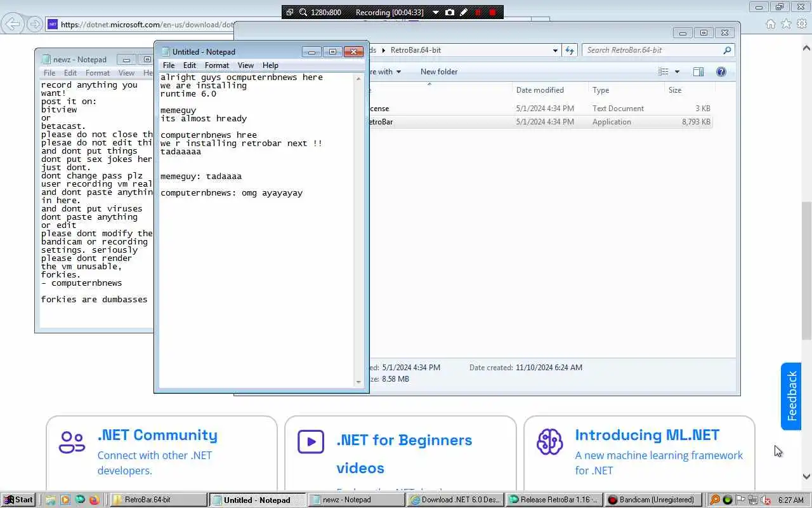The width and height of the screenshot is (812, 508).
Task: Switch to RetroBar.64-bit taskbar button
Action: (x=159, y=500)
